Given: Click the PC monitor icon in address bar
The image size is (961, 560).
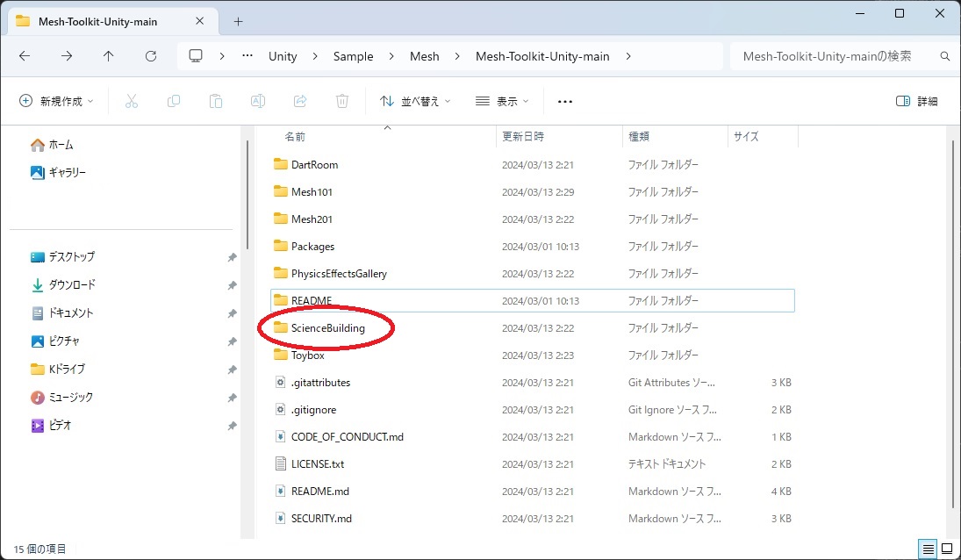Looking at the screenshot, I should 196,56.
